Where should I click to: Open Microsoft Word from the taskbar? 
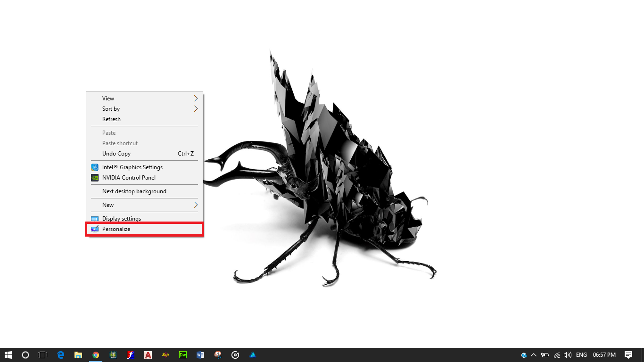point(200,355)
